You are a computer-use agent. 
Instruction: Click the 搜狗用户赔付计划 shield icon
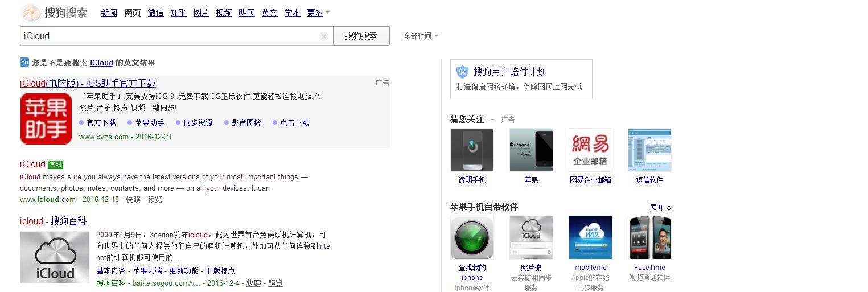463,72
